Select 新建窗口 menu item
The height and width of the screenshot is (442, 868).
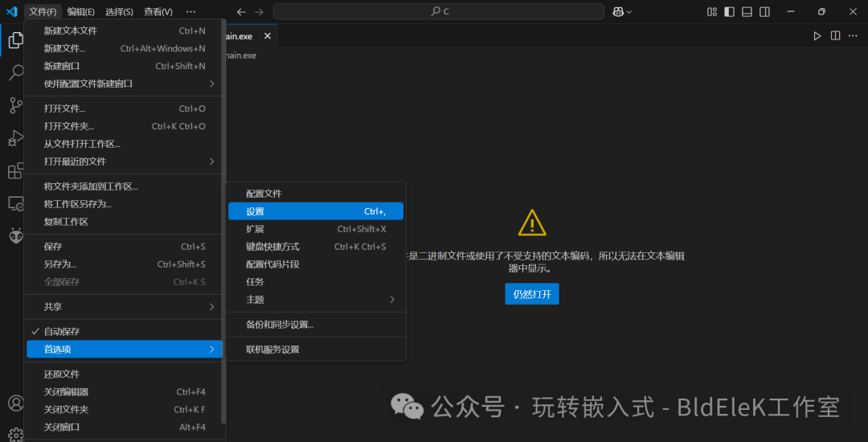pyautogui.click(x=125, y=66)
